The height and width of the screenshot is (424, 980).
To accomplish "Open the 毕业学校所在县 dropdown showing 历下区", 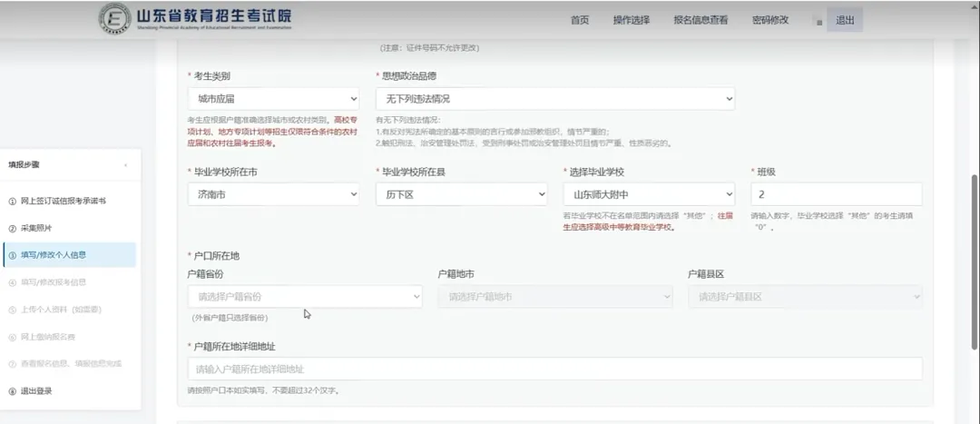I will click(461, 194).
